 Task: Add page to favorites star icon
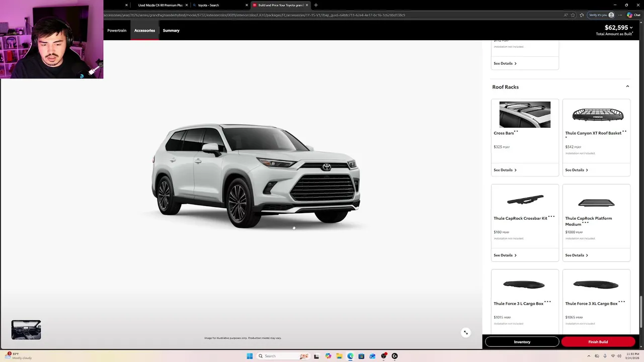click(x=573, y=15)
